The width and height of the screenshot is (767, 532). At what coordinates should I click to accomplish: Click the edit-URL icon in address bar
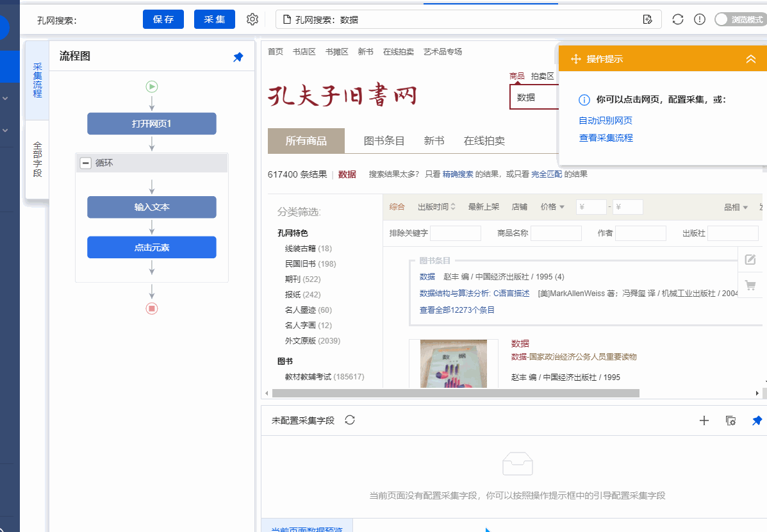point(648,20)
